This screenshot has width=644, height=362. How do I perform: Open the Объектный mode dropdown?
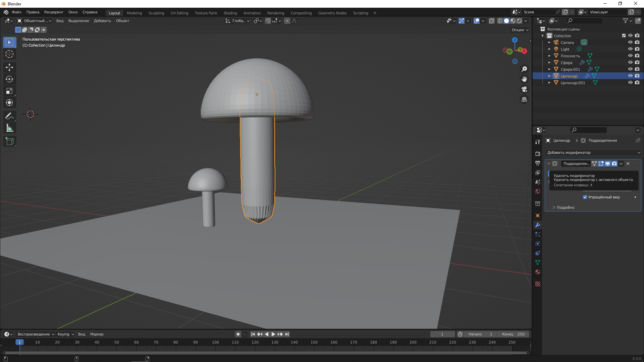[x=34, y=21]
